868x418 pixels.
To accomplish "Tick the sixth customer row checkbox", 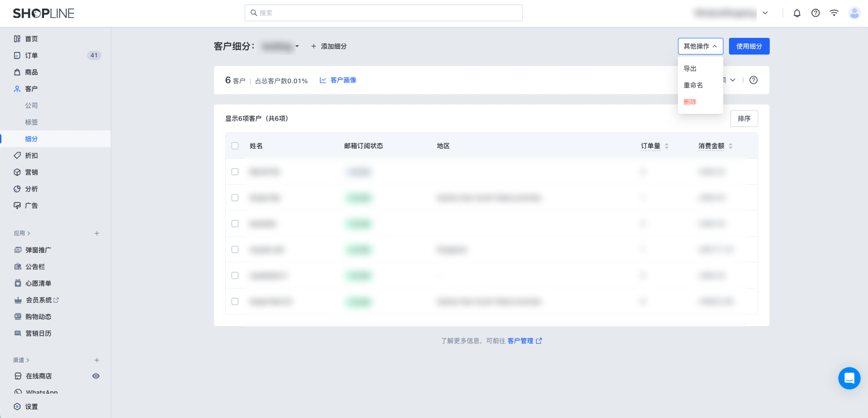I will pyautogui.click(x=235, y=301).
